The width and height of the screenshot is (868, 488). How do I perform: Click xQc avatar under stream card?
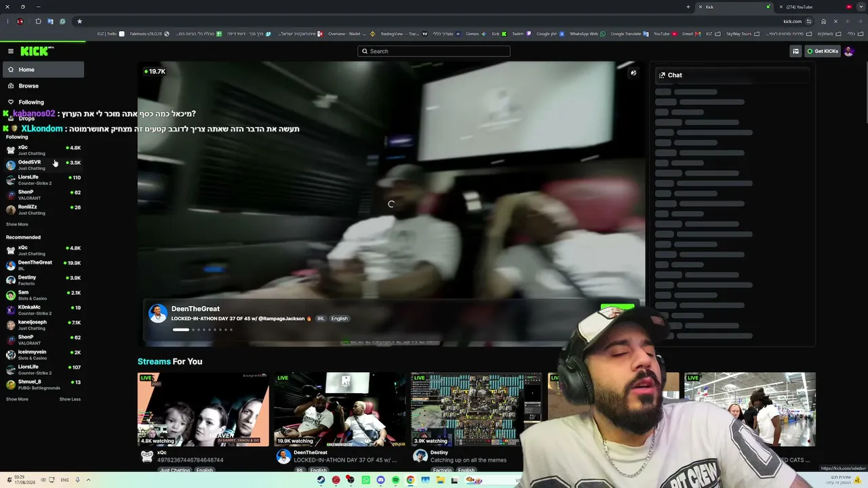(x=146, y=456)
